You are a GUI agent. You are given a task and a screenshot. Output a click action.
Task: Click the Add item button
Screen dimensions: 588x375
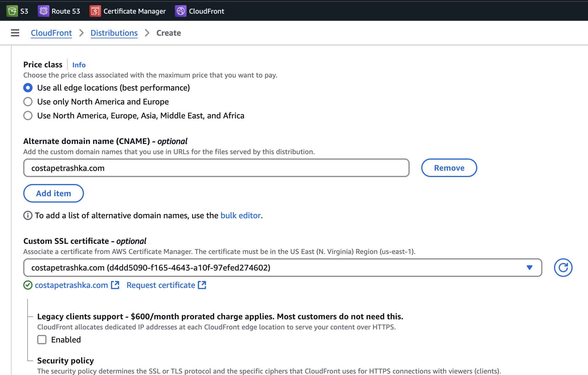click(53, 193)
